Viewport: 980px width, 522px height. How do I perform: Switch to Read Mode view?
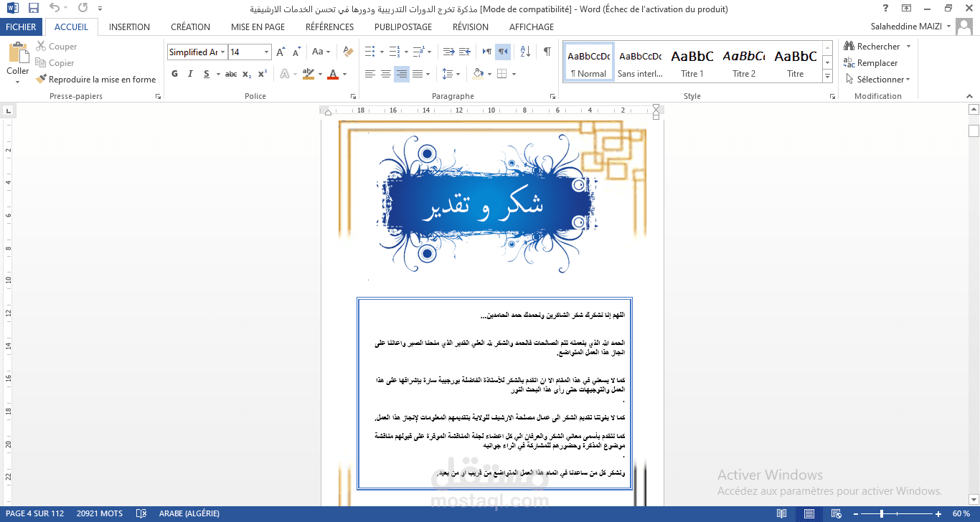point(781,514)
